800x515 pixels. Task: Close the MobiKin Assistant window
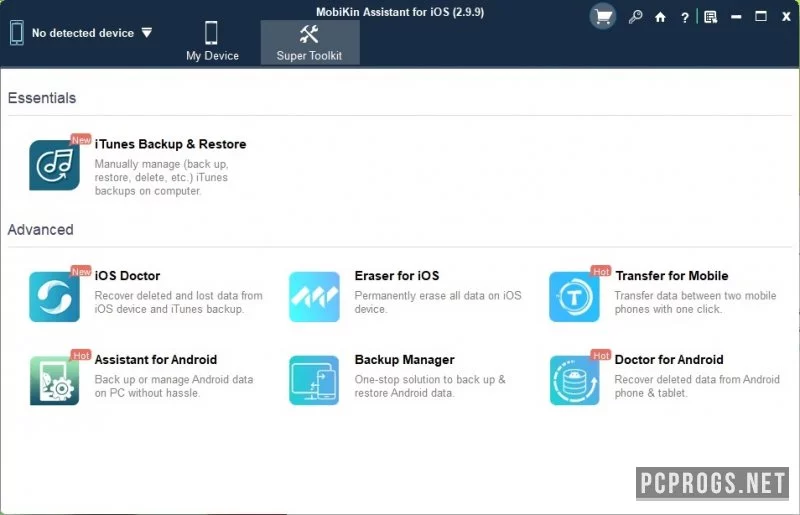786,17
